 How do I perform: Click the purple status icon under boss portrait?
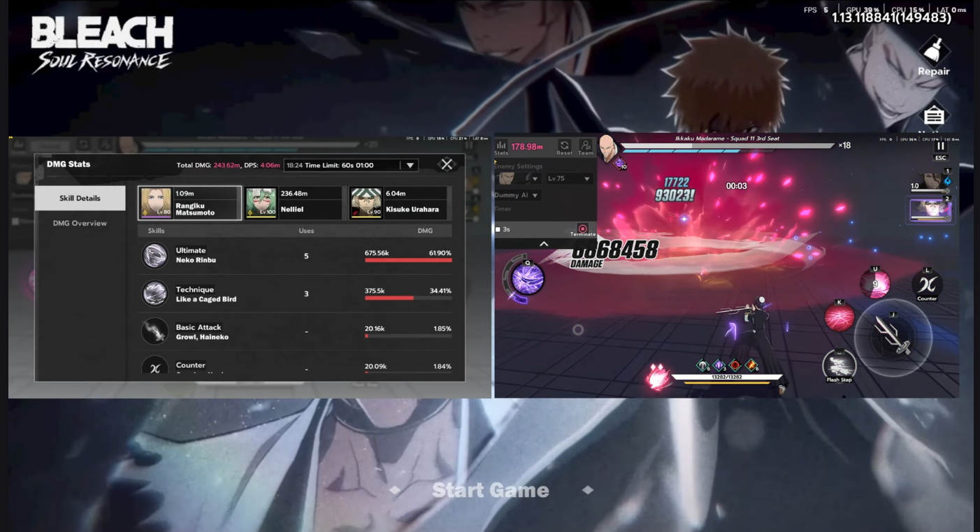pyautogui.click(x=619, y=164)
